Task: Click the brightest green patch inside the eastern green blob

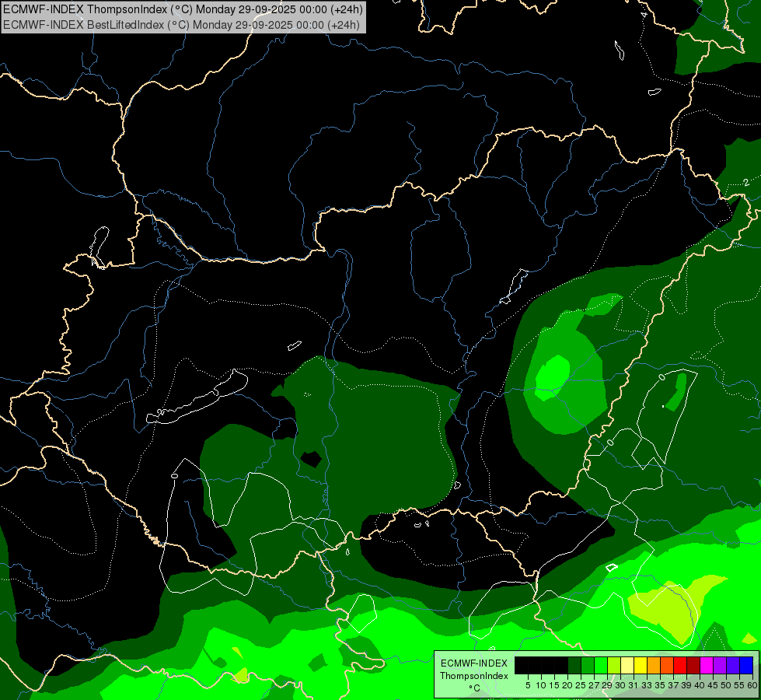Action: tap(553, 377)
